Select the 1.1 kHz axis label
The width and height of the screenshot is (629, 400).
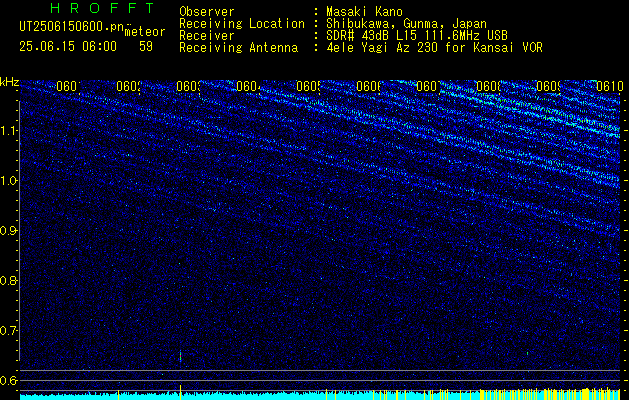click(9, 131)
